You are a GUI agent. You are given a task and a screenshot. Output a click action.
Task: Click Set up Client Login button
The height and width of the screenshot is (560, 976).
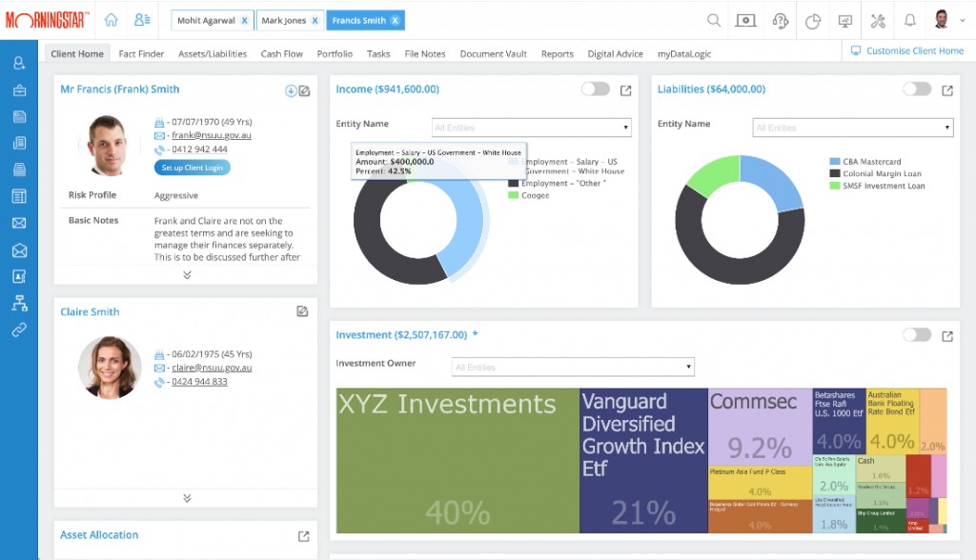[x=193, y=168]
